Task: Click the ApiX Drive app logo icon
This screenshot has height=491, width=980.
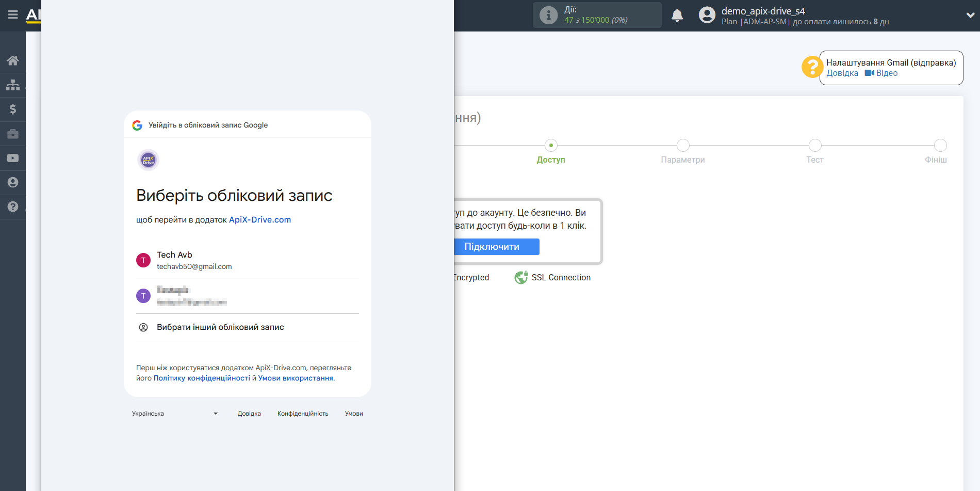Action: click(x=148, y=160)
